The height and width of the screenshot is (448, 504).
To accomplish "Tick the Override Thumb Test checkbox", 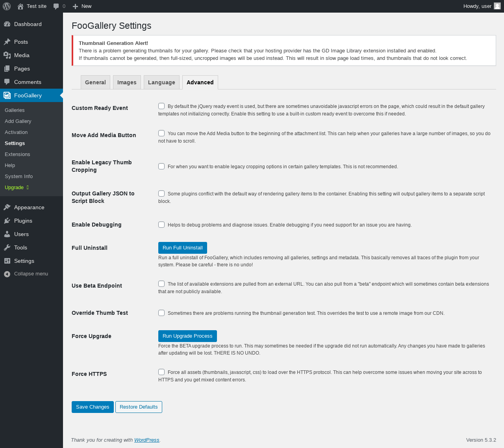I will tap(161, 313).
